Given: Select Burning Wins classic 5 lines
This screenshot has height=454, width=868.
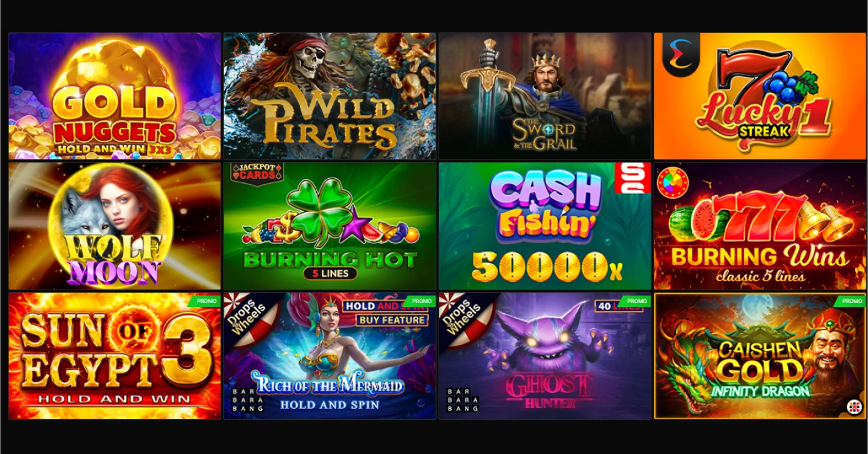Looking at the screenshot, I should tap(760, 226).
